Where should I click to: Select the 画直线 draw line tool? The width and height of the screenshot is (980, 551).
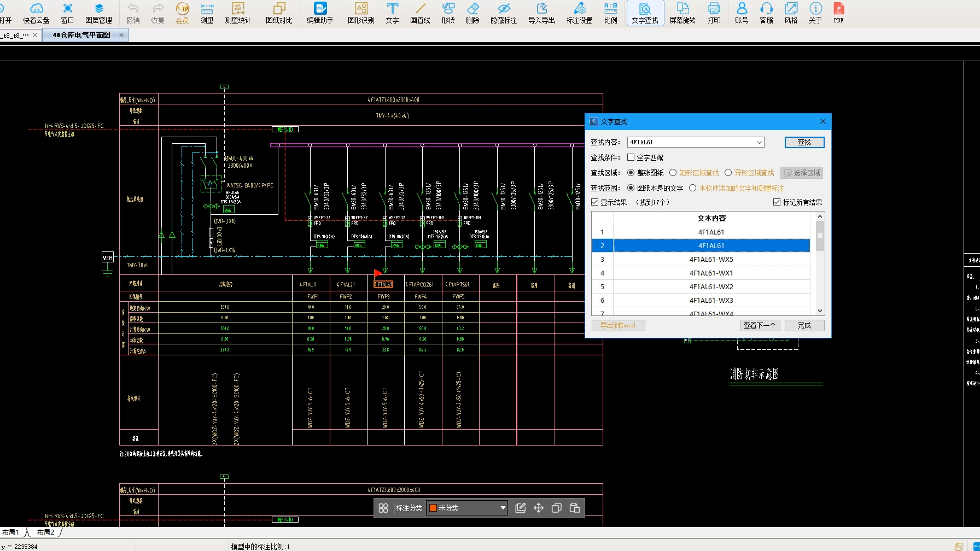[x=420, y=13]
